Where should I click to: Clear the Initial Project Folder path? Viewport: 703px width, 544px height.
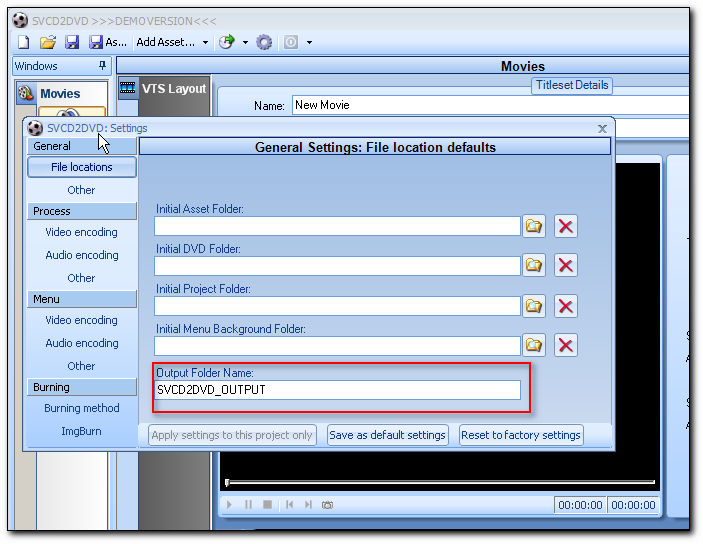(565, 306)
